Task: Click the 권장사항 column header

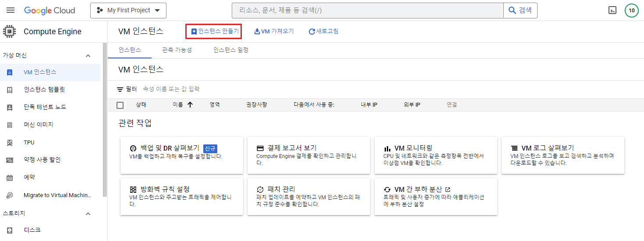Action: point(257,105)
